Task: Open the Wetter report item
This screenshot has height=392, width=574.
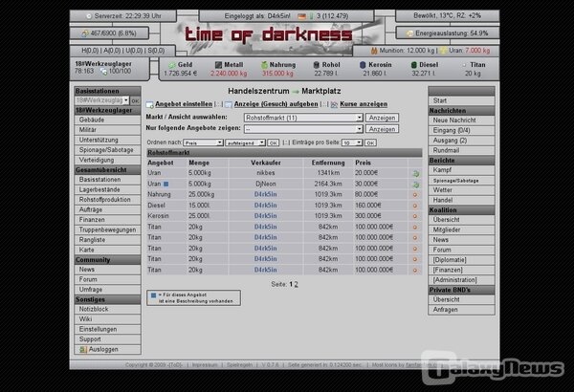Action: pyautogui.click(x=461, y=190)
